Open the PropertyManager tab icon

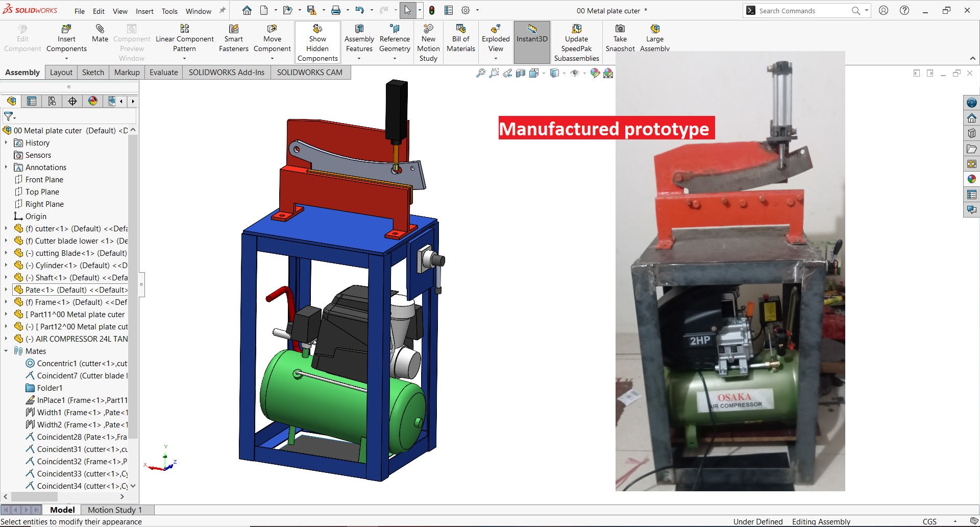click(32, 101)
